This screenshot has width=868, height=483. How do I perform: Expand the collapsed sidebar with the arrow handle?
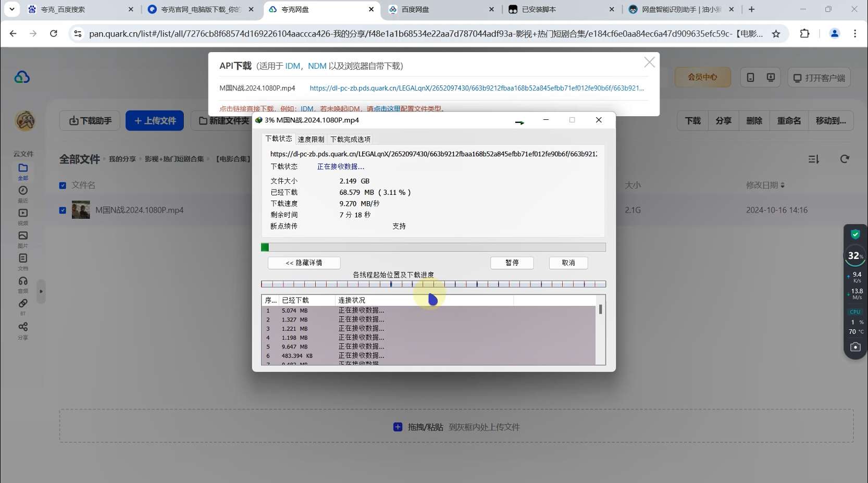point(41,292)
